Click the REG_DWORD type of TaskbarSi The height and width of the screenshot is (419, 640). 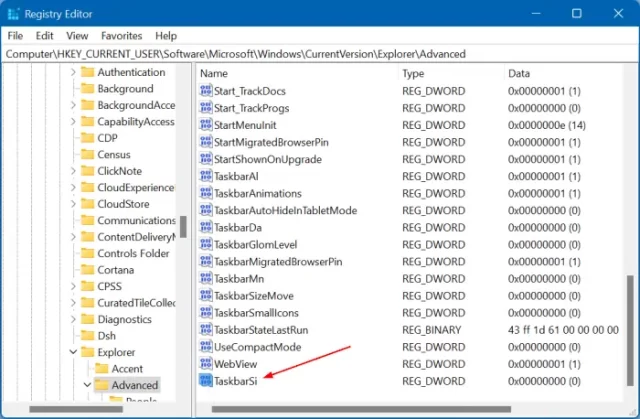point(433,381)
